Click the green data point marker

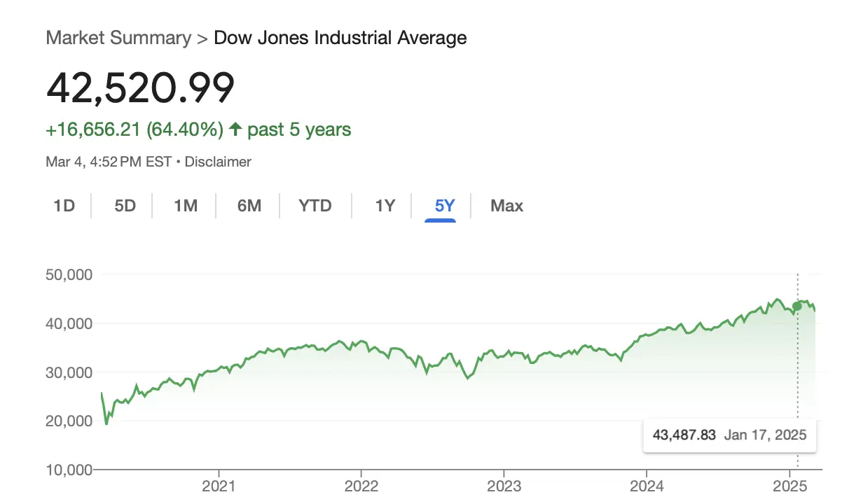pos(797,306)
